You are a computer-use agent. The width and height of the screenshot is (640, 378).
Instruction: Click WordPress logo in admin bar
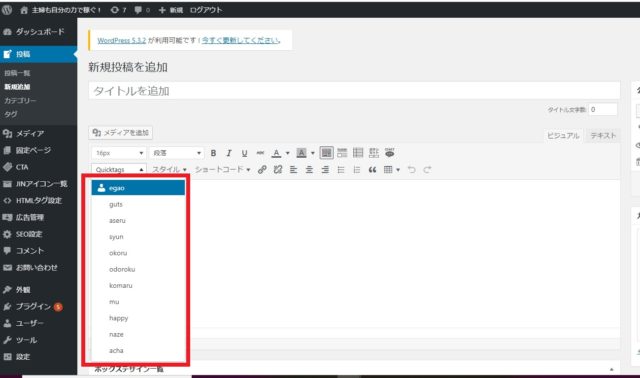tap(7, 10)
